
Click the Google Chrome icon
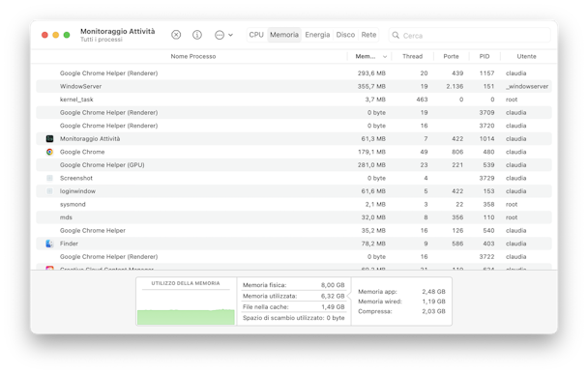(49, 152)
